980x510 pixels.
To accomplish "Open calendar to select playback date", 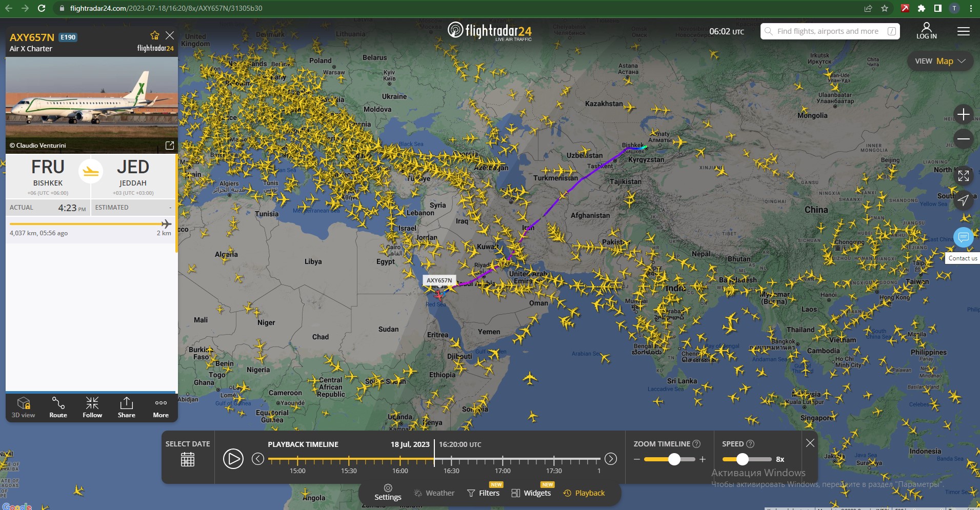I will click(188, 459).
